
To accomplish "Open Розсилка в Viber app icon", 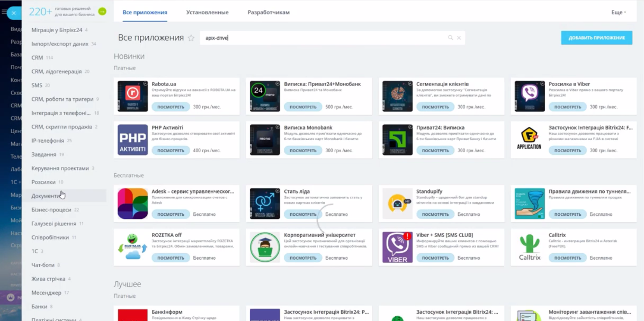I will coord(530,96).
